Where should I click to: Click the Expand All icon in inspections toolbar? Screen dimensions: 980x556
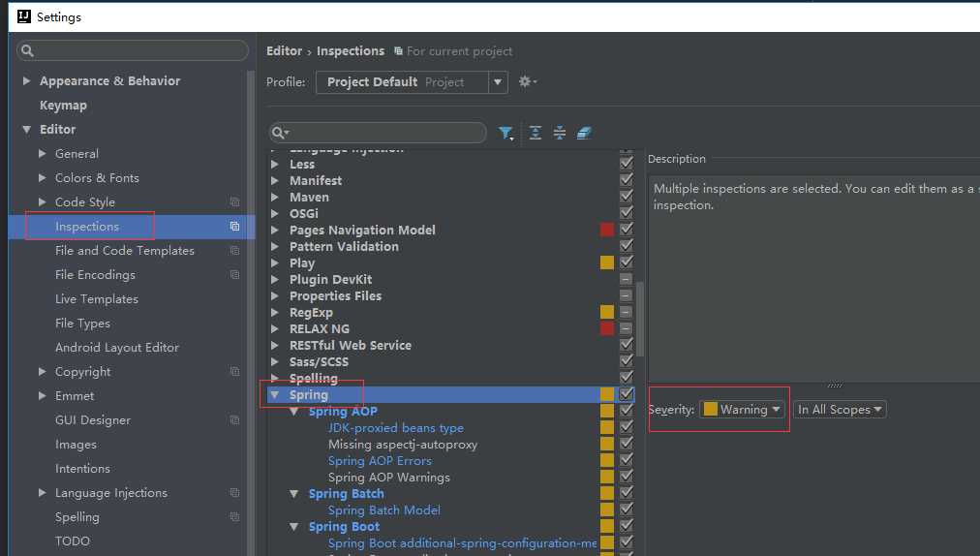coord(536,133)
